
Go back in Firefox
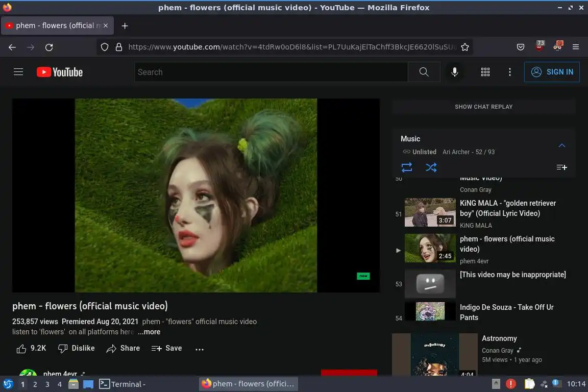click(12, 47)
